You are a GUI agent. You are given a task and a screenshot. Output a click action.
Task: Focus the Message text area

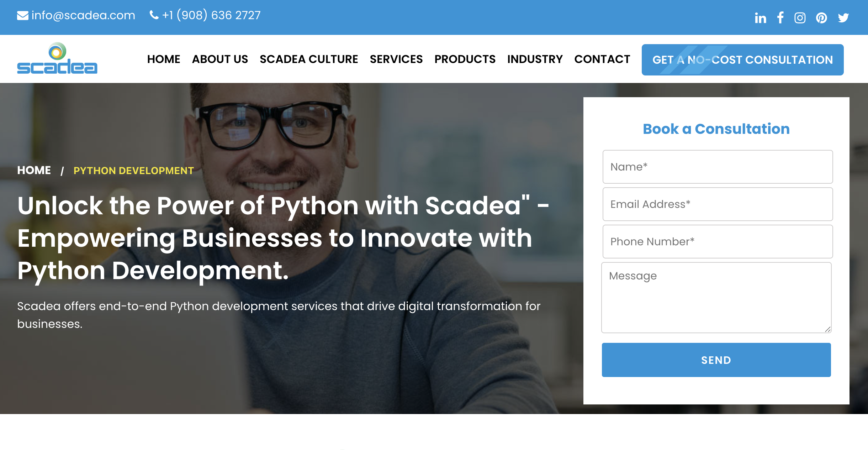[x=716, y=298]
